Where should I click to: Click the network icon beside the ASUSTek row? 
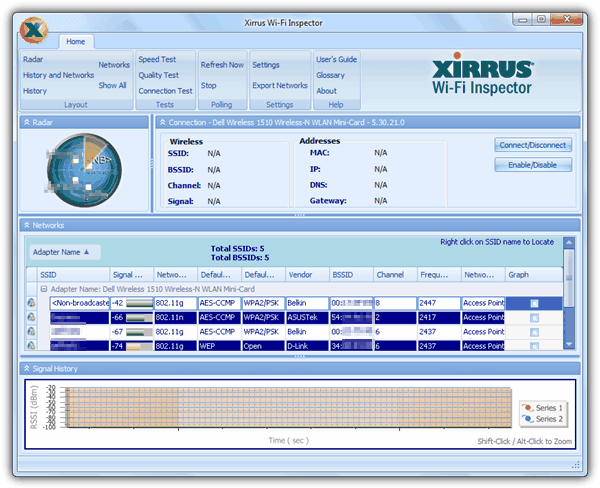(x=31, y=317)
